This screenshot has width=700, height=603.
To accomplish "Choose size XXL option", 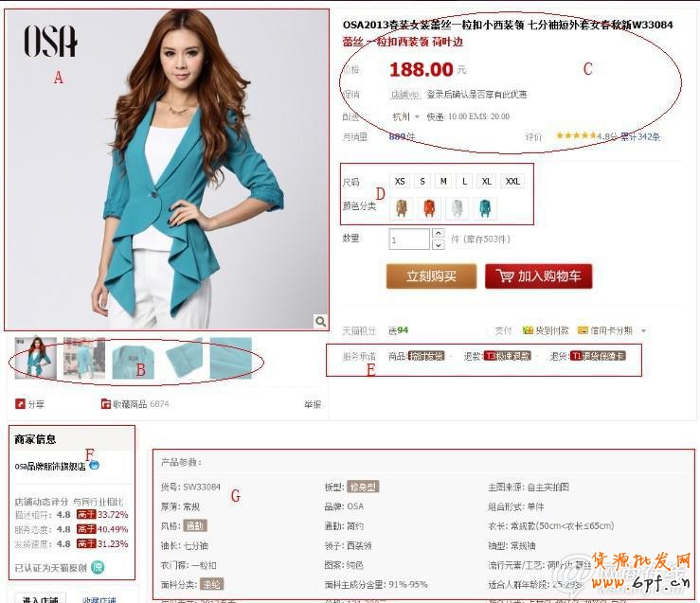I will click(512, 181).
